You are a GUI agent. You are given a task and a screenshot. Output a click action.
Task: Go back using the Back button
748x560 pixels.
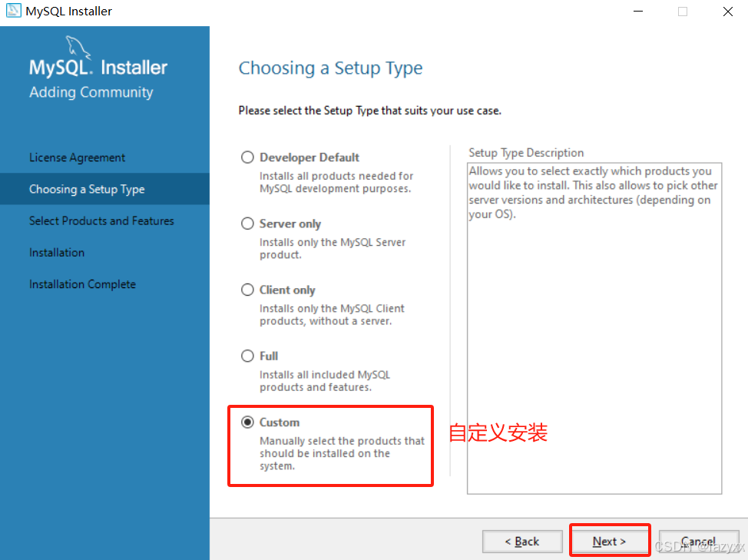point(522,542)
